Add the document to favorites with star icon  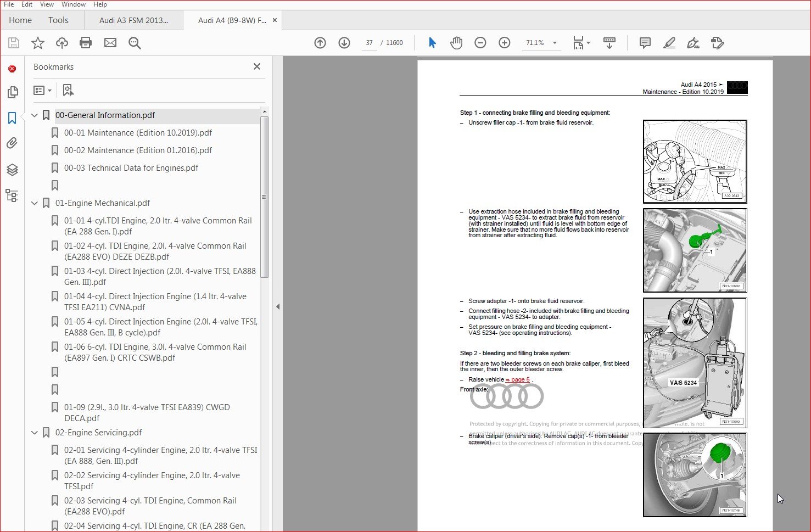38,43
